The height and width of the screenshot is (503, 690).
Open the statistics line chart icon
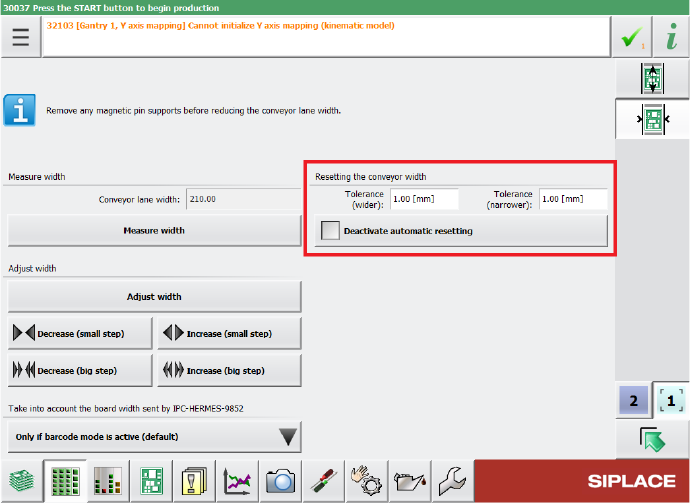[x=238, y=481]
